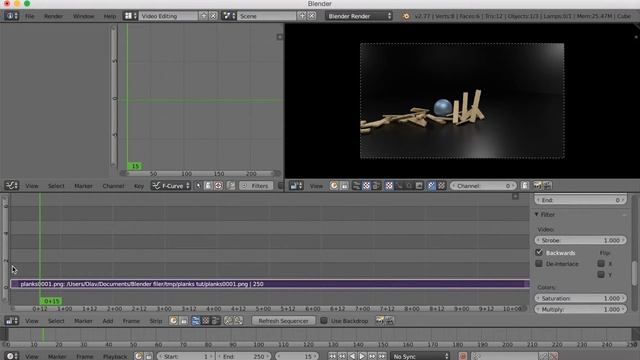Open the Info editor type selector icon

pos(11,16)
